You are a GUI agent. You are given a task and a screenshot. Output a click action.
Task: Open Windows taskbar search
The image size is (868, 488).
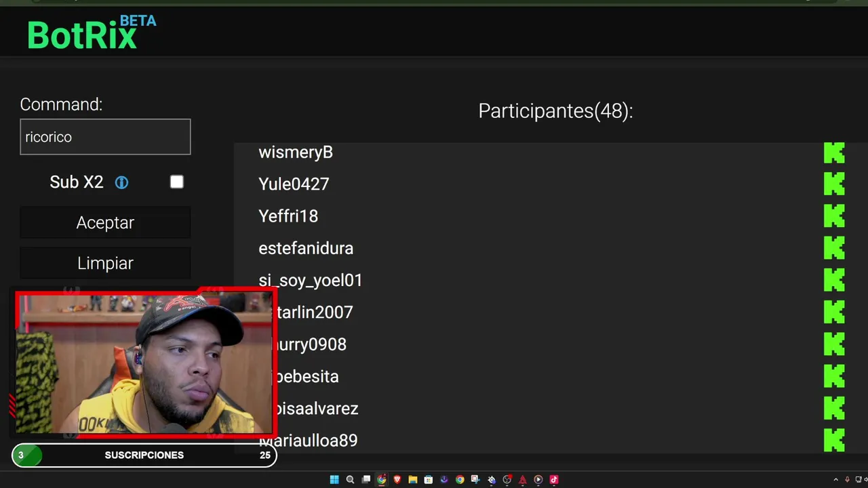(x=350, y=479)
